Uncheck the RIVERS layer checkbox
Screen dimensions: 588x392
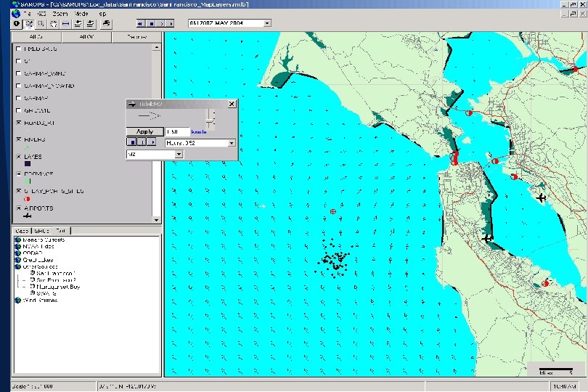point(18,139)
